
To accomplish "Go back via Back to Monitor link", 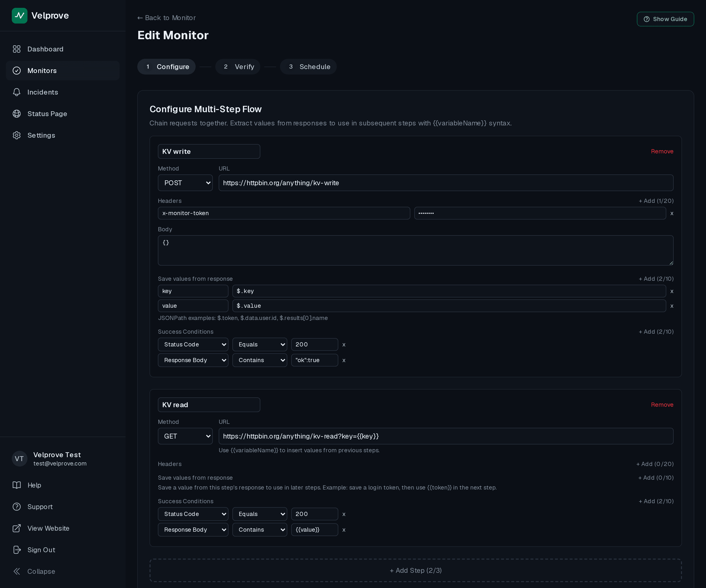I will (166, 18).
